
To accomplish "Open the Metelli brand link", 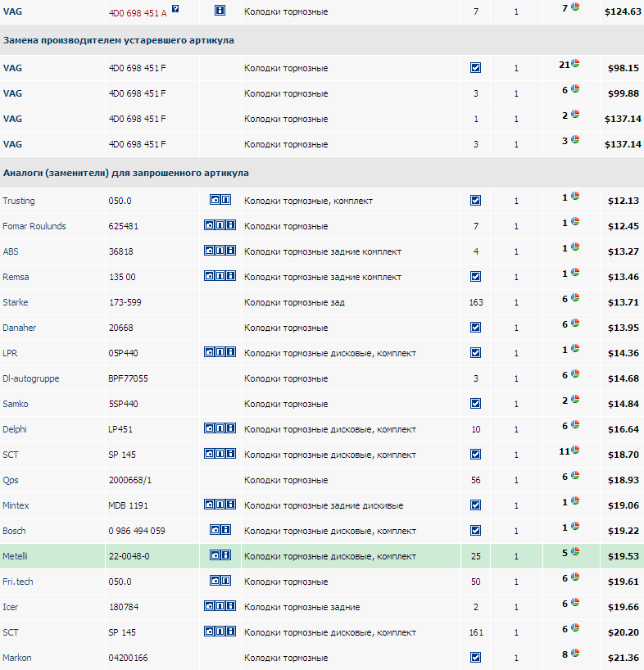I will [15, 556].
